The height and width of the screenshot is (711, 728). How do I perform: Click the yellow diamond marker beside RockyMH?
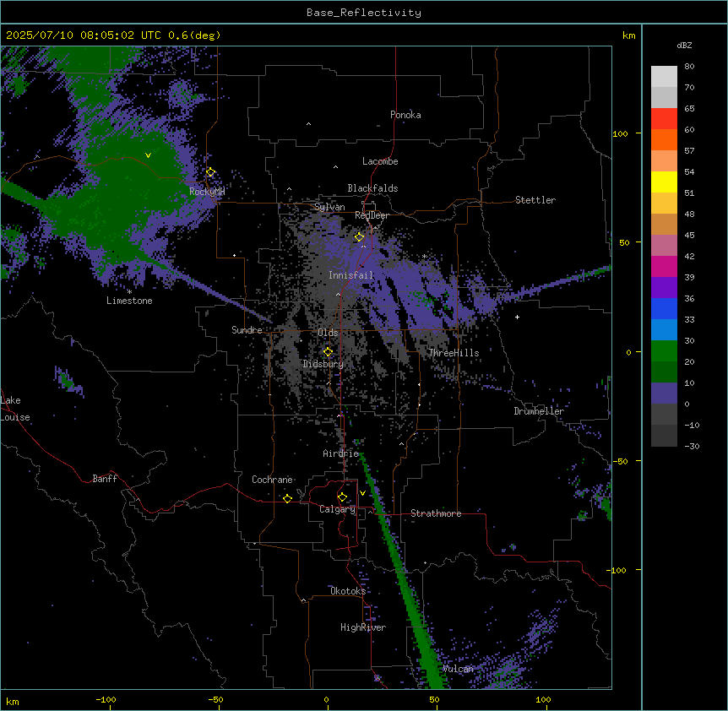(x=210, y=172)
